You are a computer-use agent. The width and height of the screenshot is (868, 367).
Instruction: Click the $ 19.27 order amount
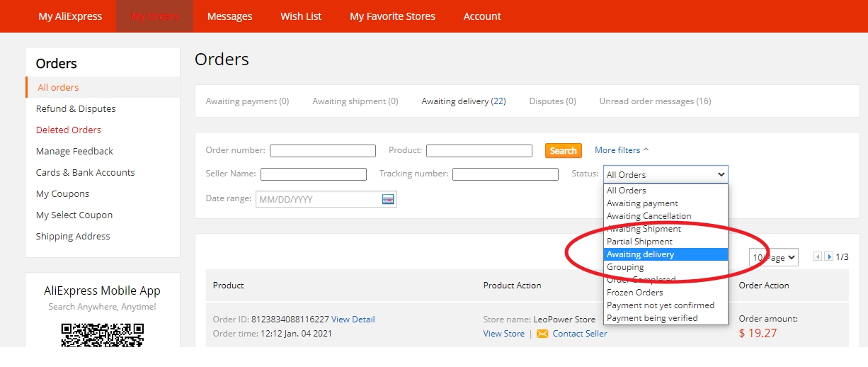point(758,333)
